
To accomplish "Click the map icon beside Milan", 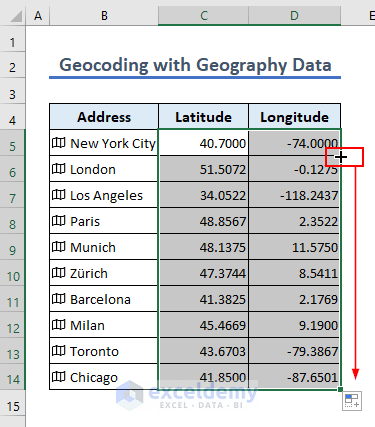I will click(x=59, y=325).
